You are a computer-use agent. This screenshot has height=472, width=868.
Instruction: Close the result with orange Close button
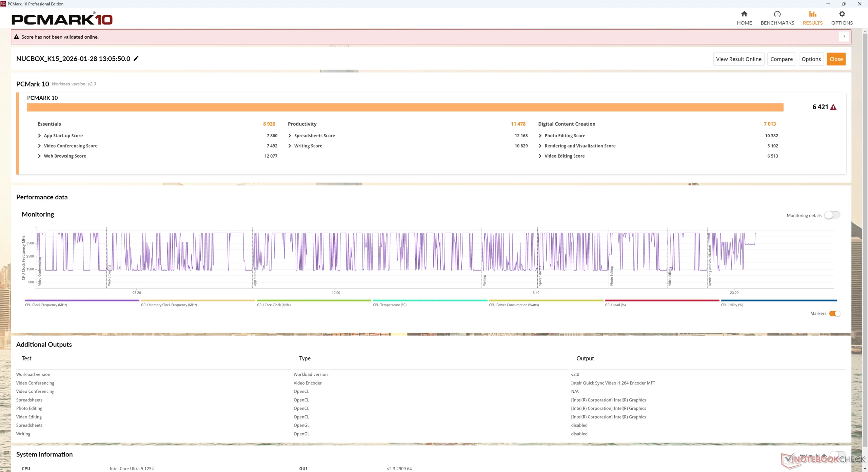click(x=836, y=59)
